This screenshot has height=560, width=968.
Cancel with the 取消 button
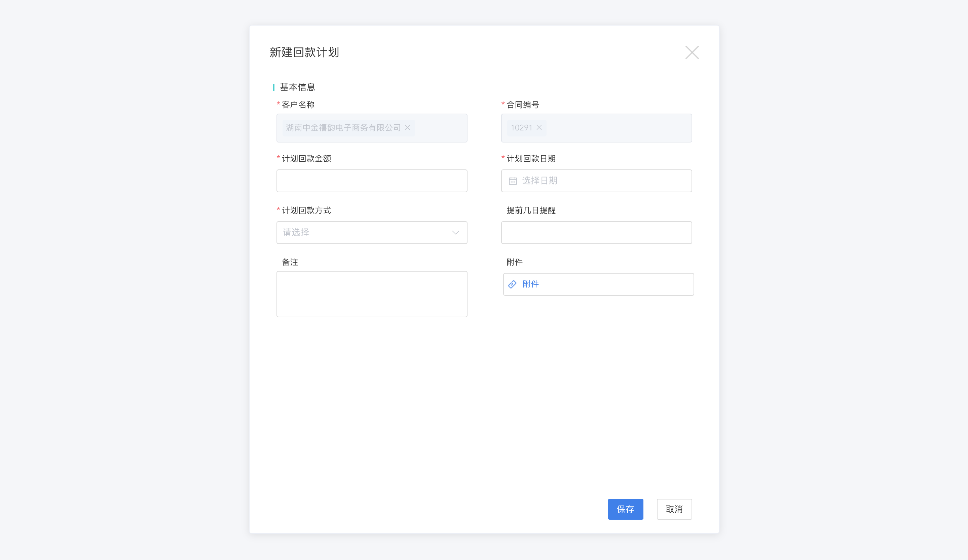click(674, 509)
